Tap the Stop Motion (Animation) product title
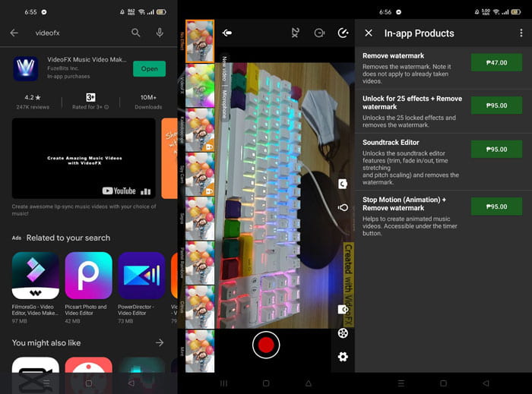 coord(404,203)
